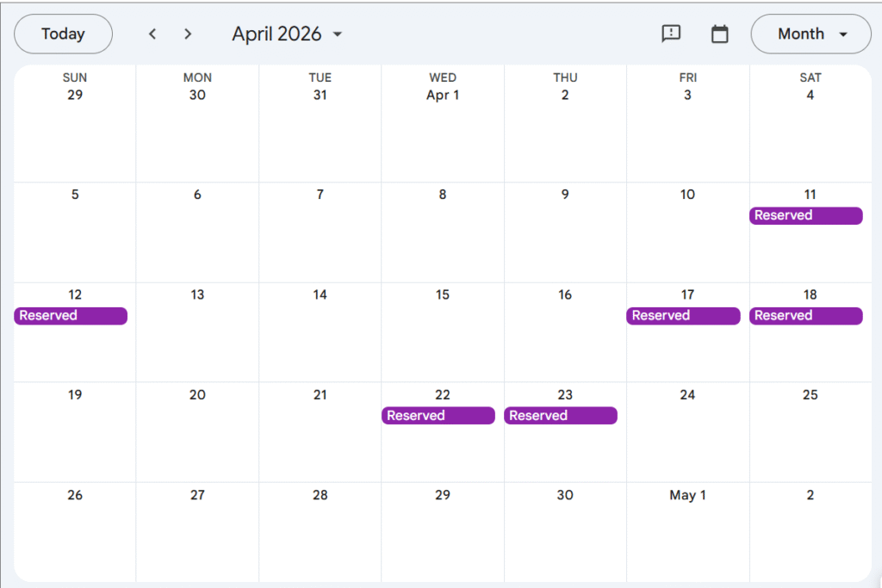Click the March 30 date number
Viewport: 882px width, 588px height.
click(x=197, y=95)
